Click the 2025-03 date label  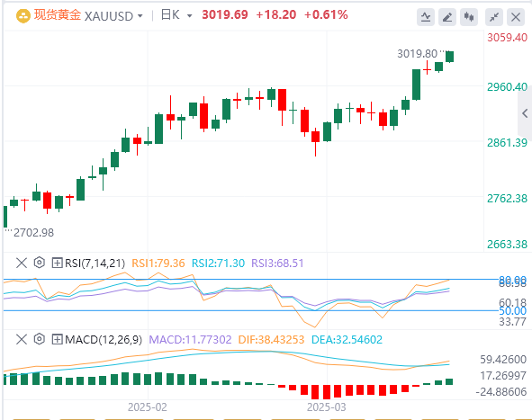[x=327, y=407]
